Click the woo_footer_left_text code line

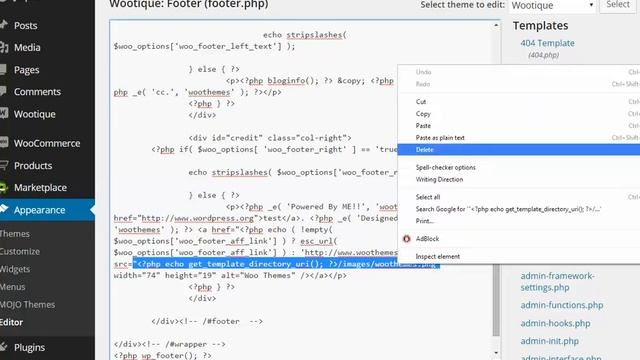click(x=204, y=47)
